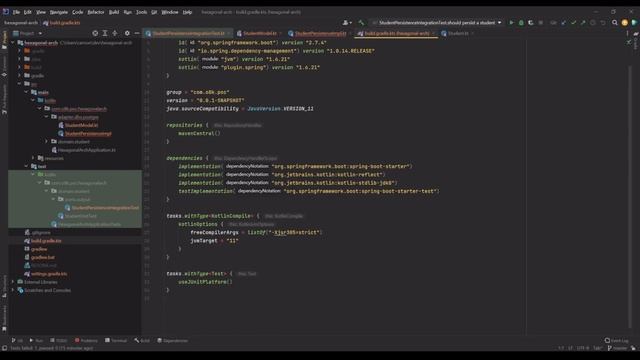This screenshot has width=640, height=360.
Task: Expand the gradle folder in tree
Action: [x=20, y=76]
